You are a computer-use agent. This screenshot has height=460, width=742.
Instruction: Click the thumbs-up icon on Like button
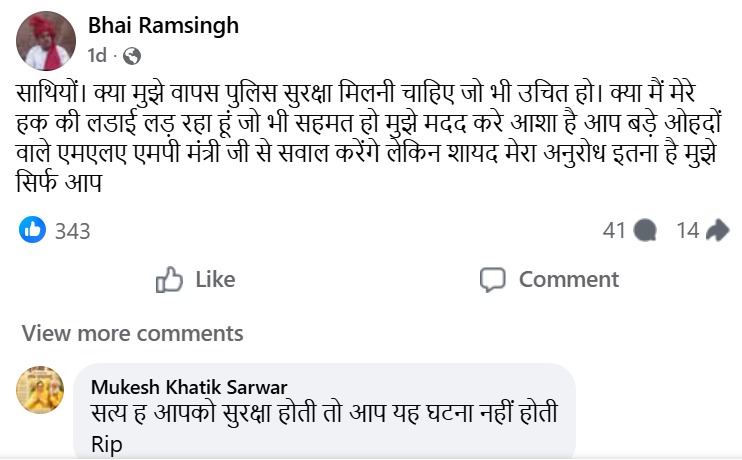pyautogui.click(x=169, y=279)
